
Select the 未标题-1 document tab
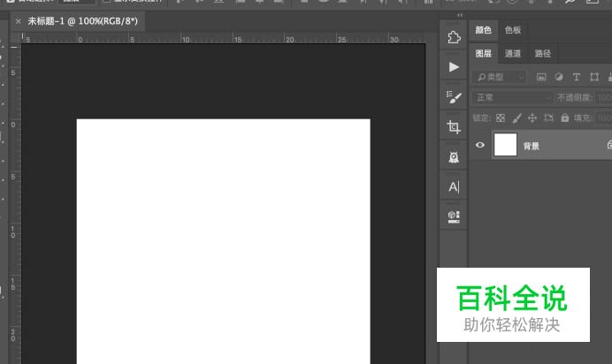(x=83, y=21)
